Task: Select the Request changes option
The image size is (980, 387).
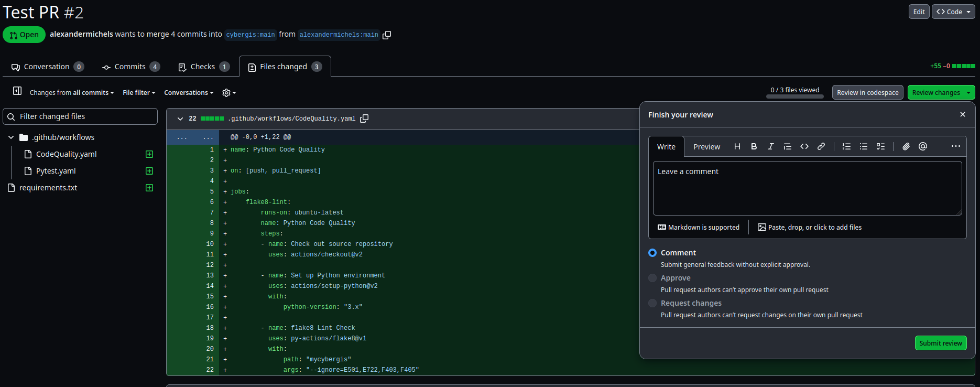Action: click(x=652, y=303)
